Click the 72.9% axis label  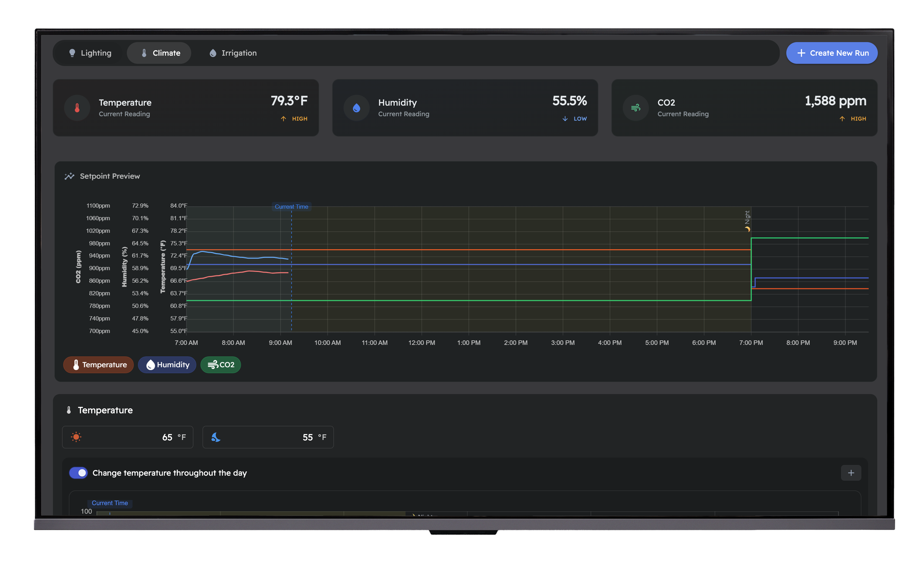coord(140,206)
